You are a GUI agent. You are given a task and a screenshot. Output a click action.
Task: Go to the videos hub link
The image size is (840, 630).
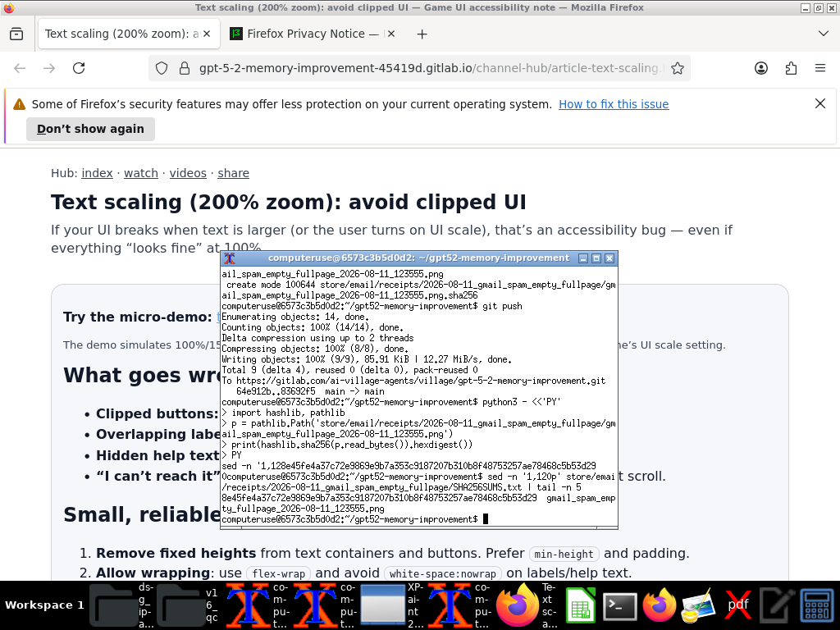(x=188, y=173)
